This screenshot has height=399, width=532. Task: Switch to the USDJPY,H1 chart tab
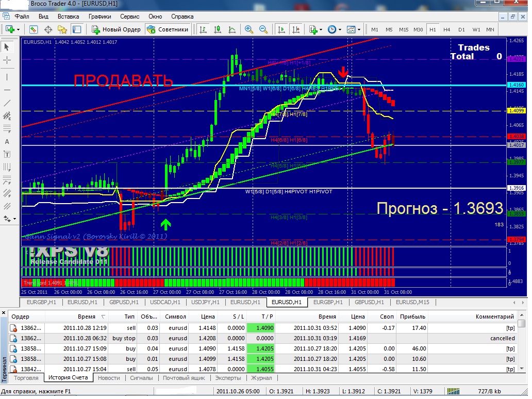205,302
